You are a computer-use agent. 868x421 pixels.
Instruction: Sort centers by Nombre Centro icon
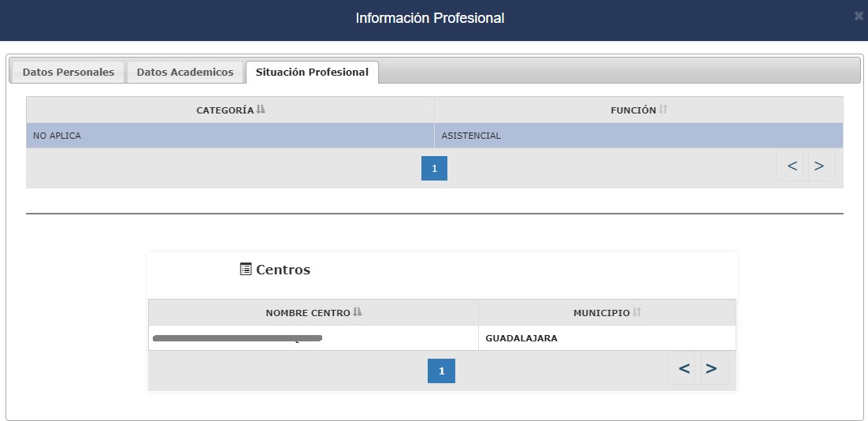pos(358,313)
